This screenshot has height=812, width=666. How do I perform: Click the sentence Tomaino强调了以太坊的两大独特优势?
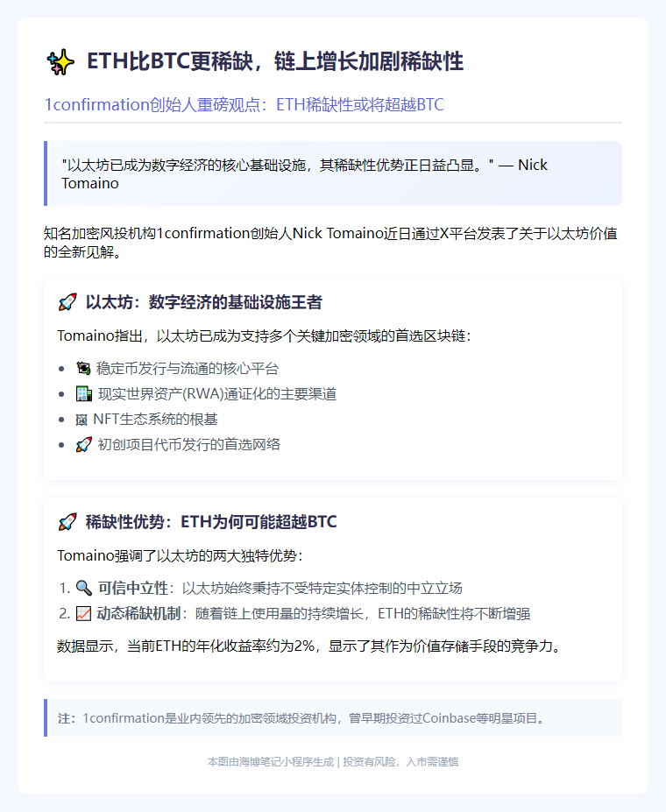180,555
